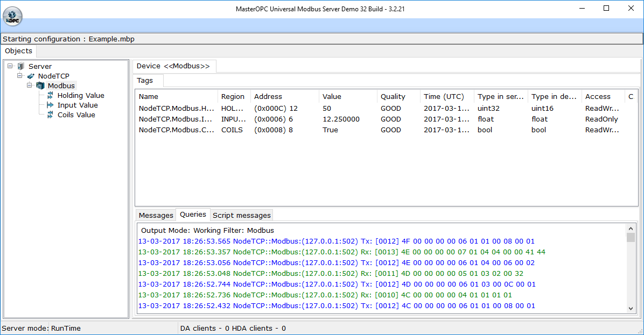Click the (0x000C) 12 address cell
644x335 pixels.
(x=276, y=108)
